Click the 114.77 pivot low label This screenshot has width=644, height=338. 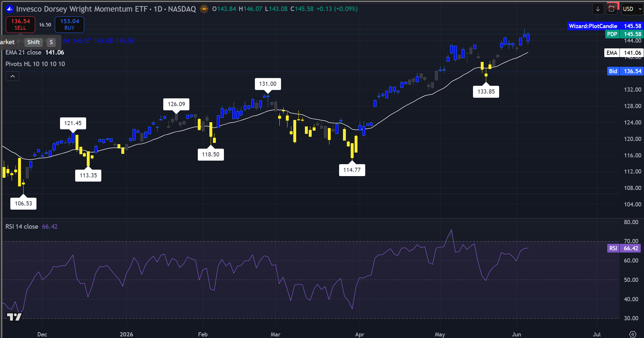352,170
